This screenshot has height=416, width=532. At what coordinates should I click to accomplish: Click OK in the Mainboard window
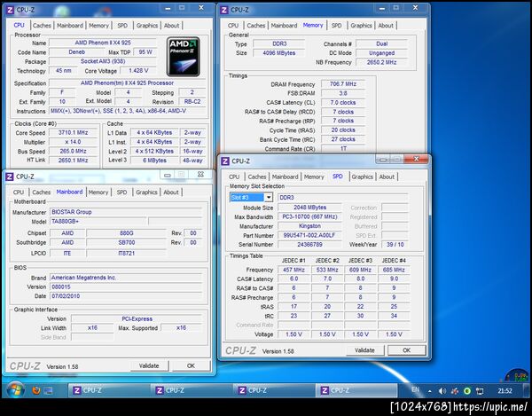click(191, 365)
